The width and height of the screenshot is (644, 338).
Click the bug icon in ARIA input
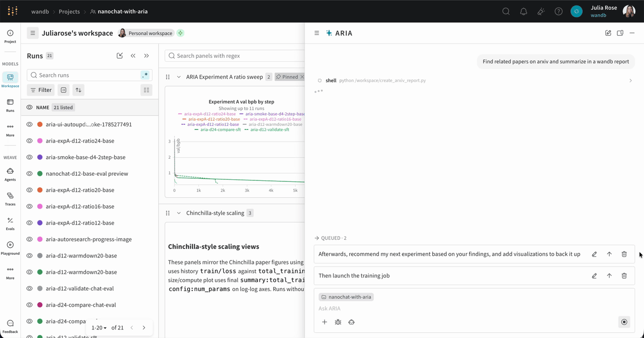(338, 322)
